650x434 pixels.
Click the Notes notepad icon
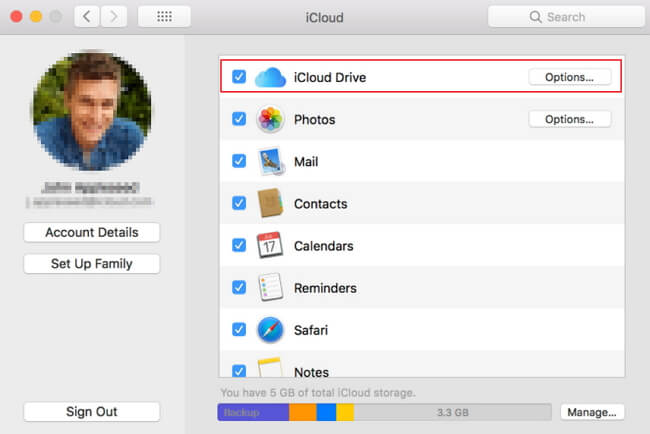point(270,367)
